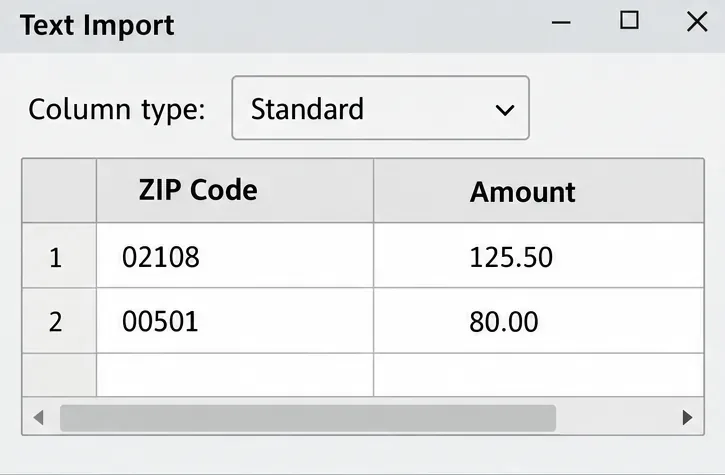Click the cell containing 02108
Screen dimensions: 725x475
click(x=235, y=256)
